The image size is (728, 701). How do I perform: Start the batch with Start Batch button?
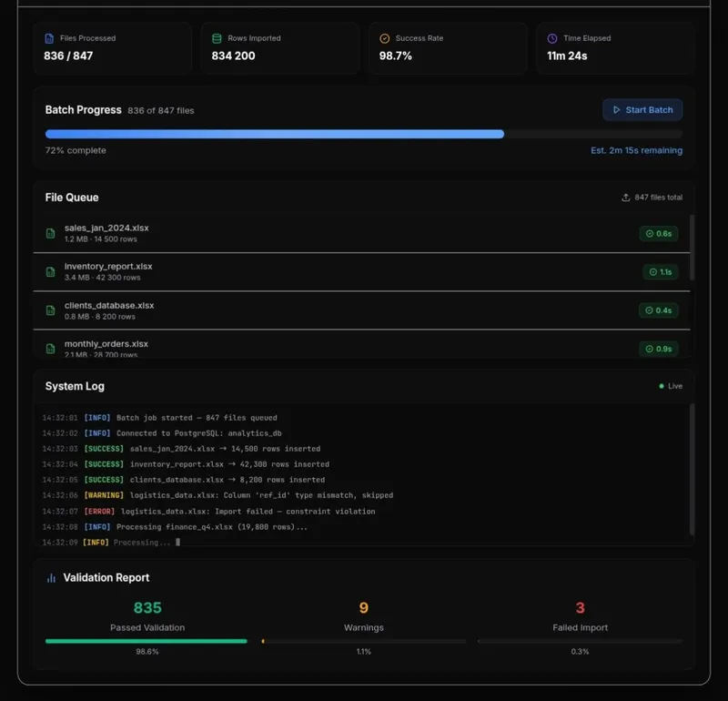642,110
